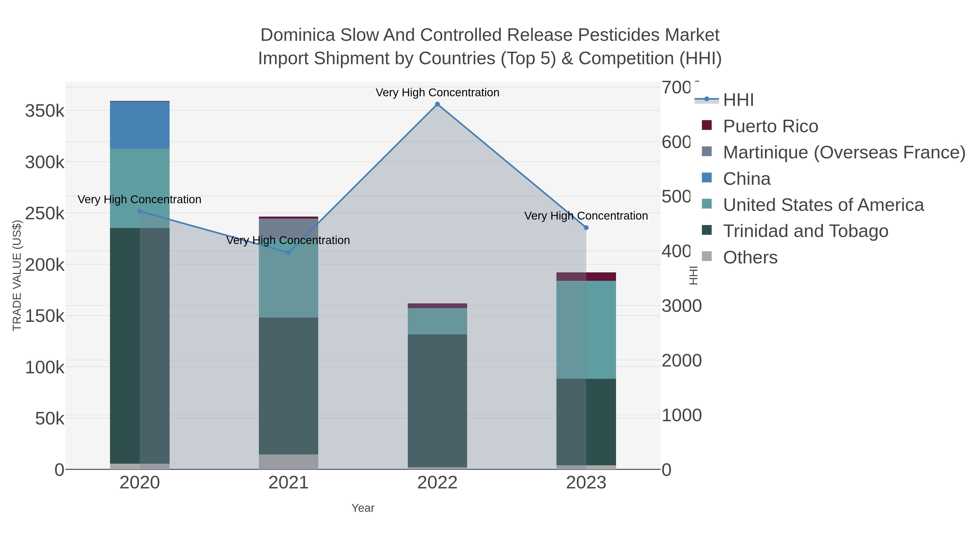The image size is (980, 551).
Task: Click the United States teal legend swatch
Action: coord(706,204)
